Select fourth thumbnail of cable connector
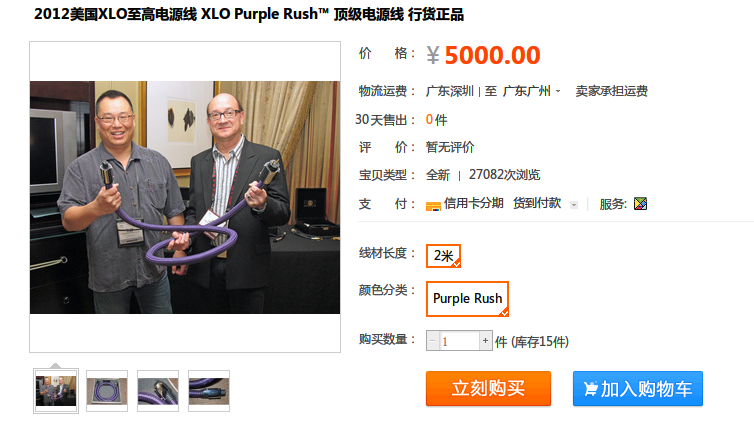The height and width of the screenshot is (423, 754). click(209, 391)
